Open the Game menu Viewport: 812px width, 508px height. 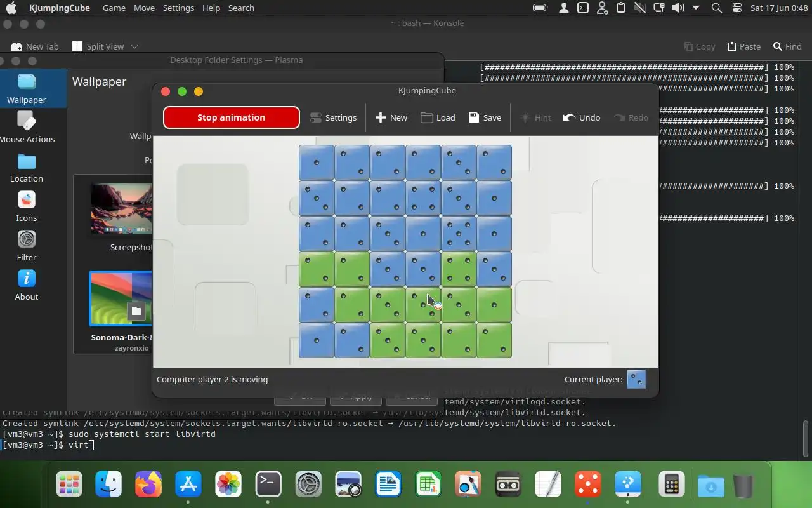(114, 8)
